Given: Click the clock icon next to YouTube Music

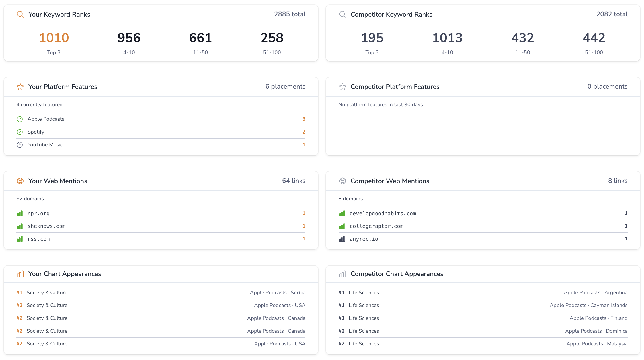Looking at the screenshot, I should pos(20,145).
